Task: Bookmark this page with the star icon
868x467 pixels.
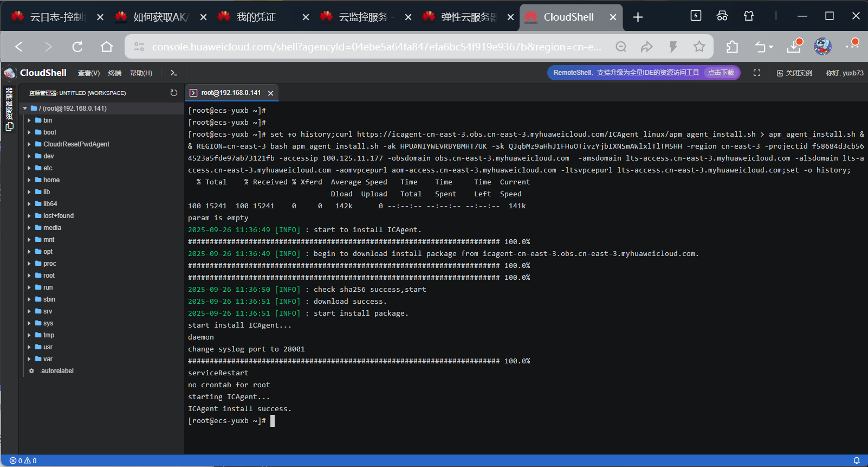Action: (699, 47)
